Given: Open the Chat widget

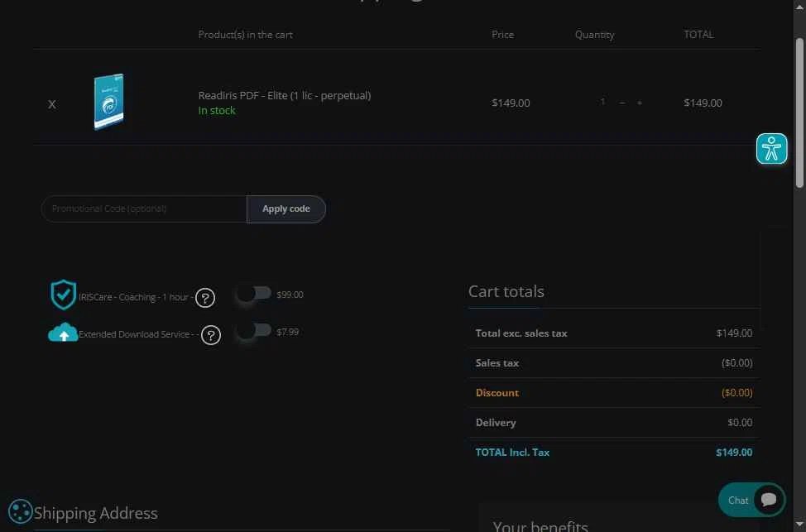Looking at the screenshot, I should coord(751,500).
